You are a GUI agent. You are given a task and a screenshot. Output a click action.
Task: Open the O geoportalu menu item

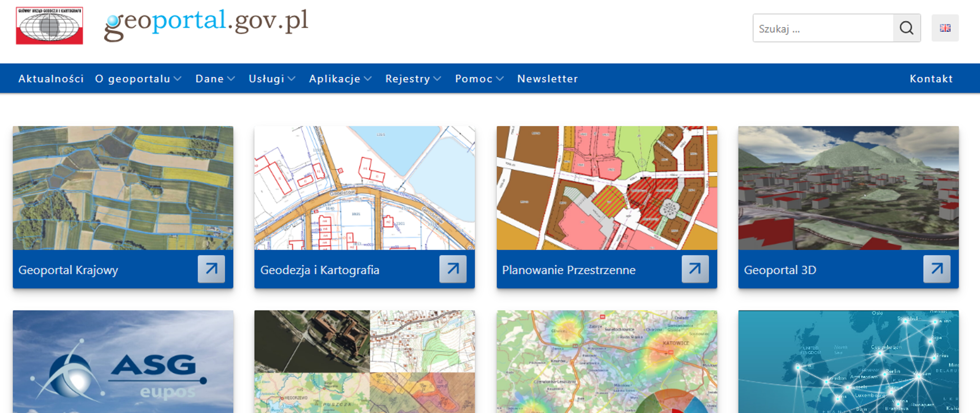click(x=133, y=79)
